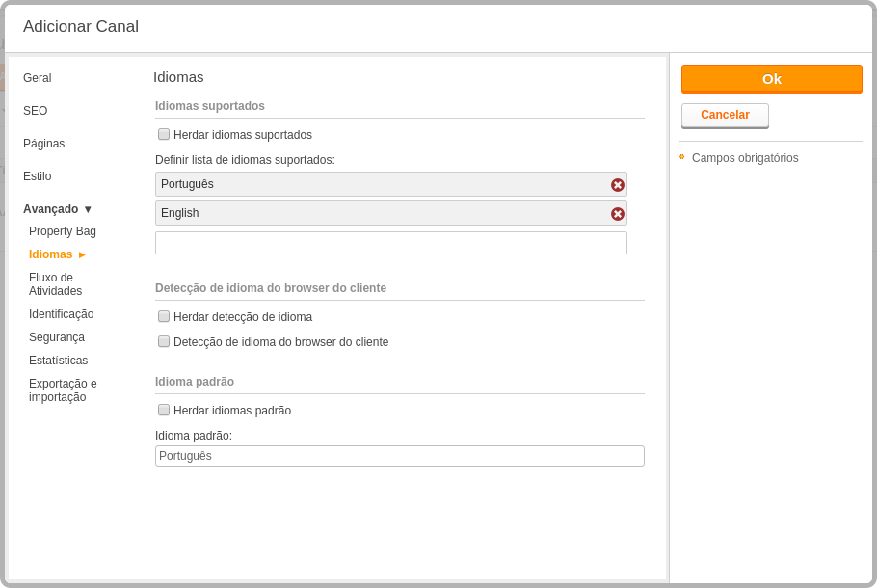Switch to the Estilo section
This screenshot has width=877, height=588.
[38, 176]
